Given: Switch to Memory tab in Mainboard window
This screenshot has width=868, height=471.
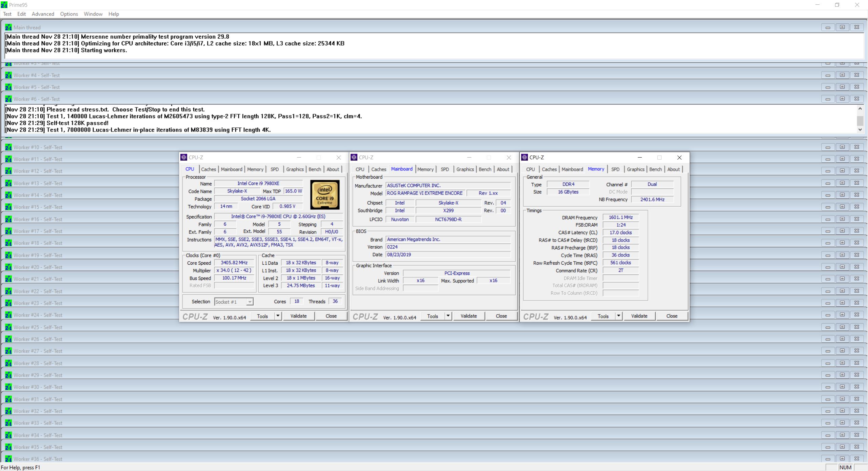Looking at the screenshot, I should (x=425, y=169).
